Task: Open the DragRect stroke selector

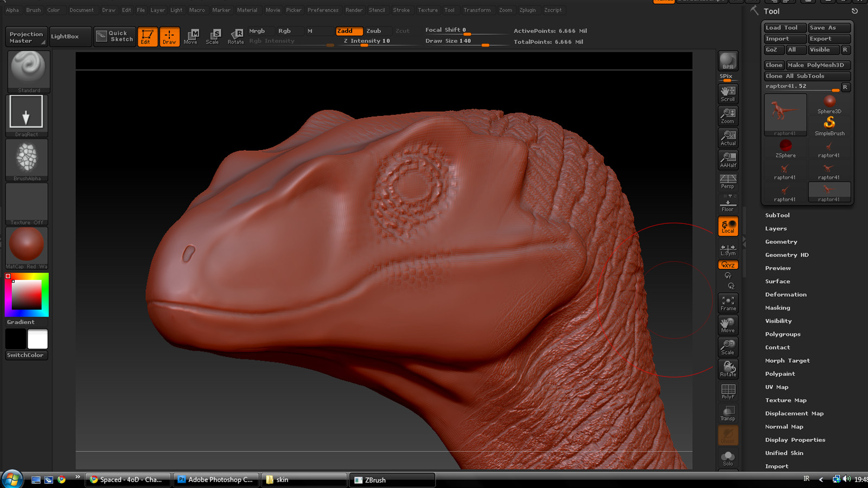Action: (27, 113)
